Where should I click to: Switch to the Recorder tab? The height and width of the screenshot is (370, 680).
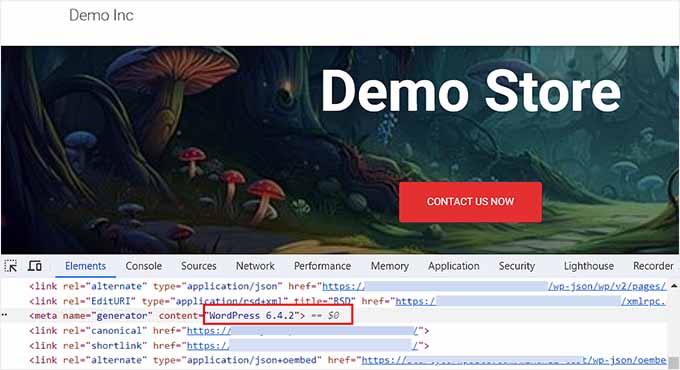tap(653, 266)
